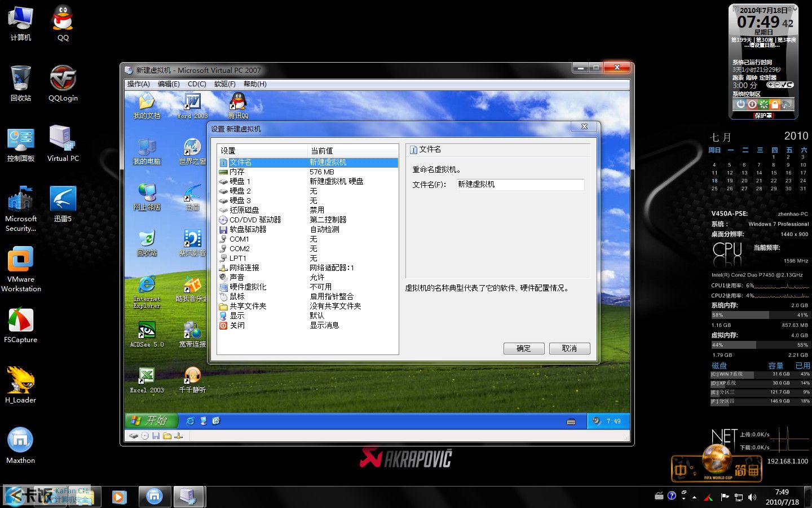Click 闹钟 in the clock gadget

(752, 78)
